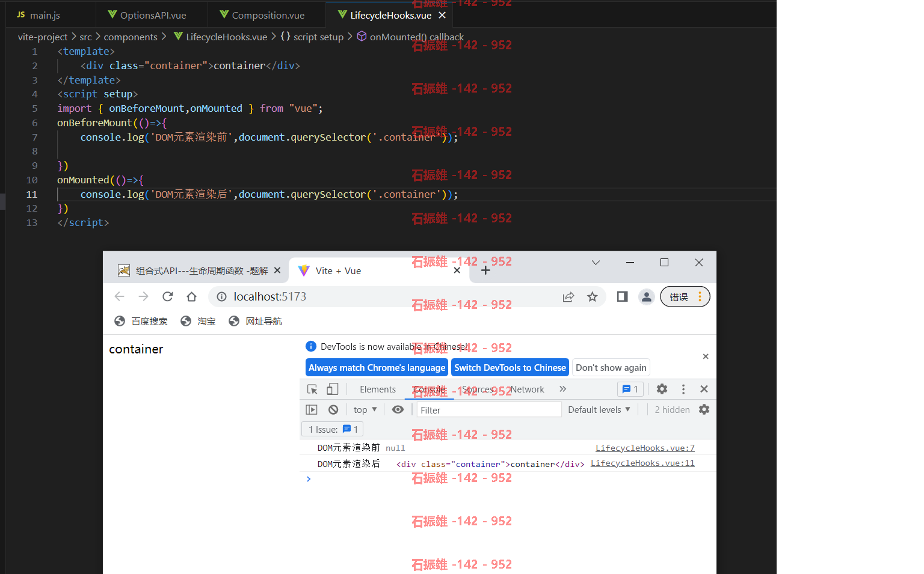Screen dimensions: 924x574
Task: Click the 错误 update button
Action: point(685,296)
